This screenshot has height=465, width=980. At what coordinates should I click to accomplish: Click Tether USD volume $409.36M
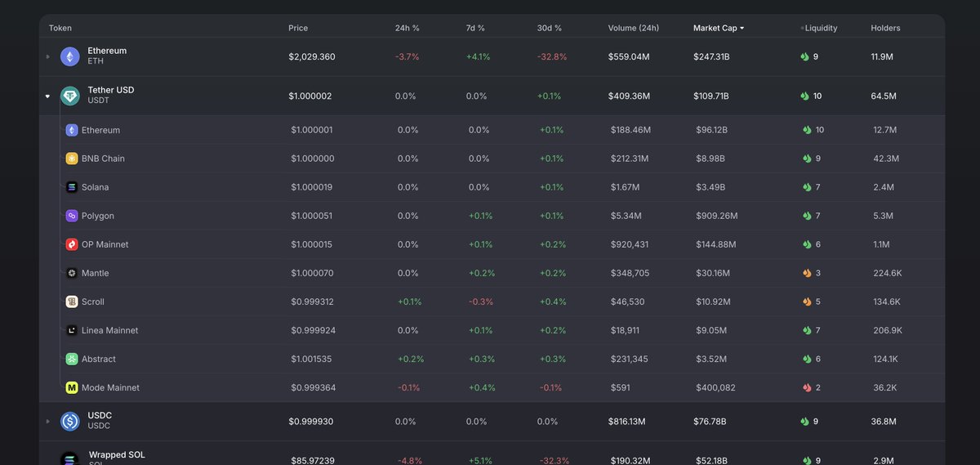pyautogui.click(x=629, y=96)
